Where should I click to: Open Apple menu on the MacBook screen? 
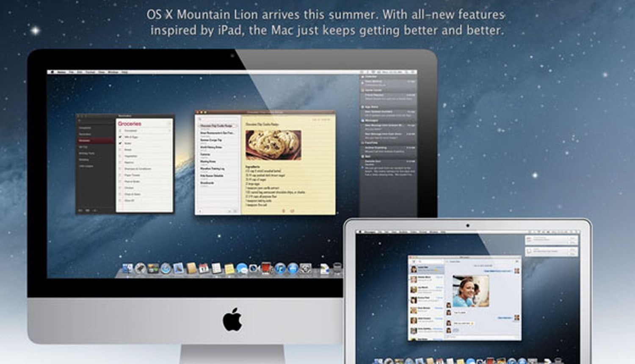pos(361,232)
